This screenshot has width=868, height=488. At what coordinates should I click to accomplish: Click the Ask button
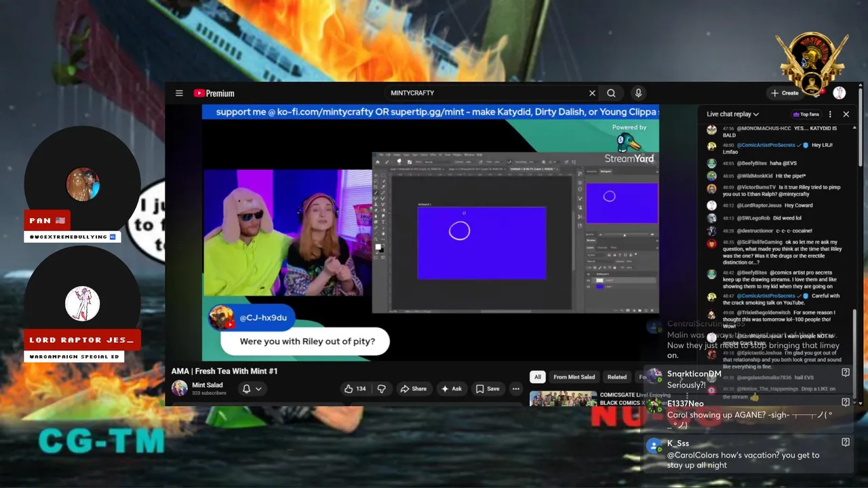point(452,388)
